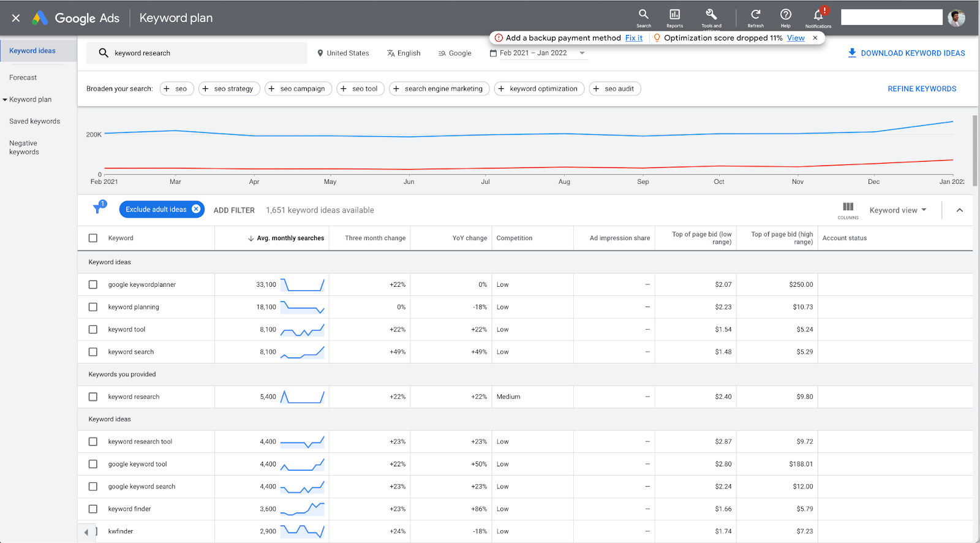This screenshot has height=543, width=980.
Task: Click the location pin for United States
Action: point(320,53)
